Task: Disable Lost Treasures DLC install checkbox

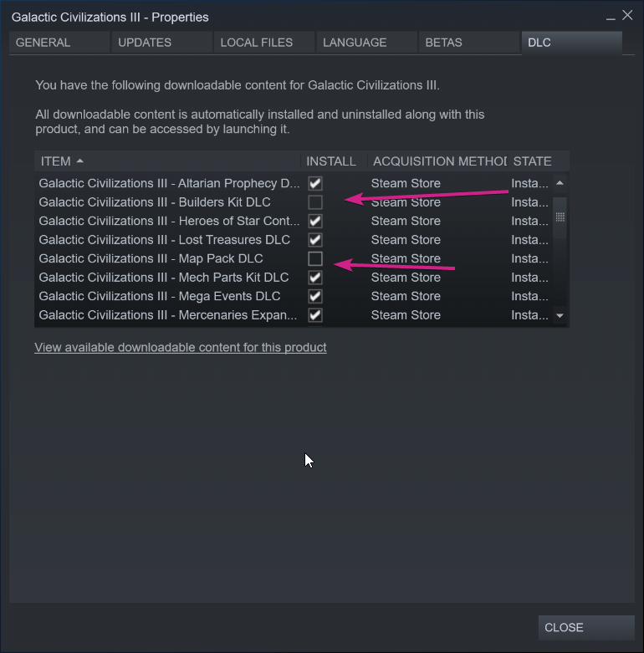Action: [315, 240]
